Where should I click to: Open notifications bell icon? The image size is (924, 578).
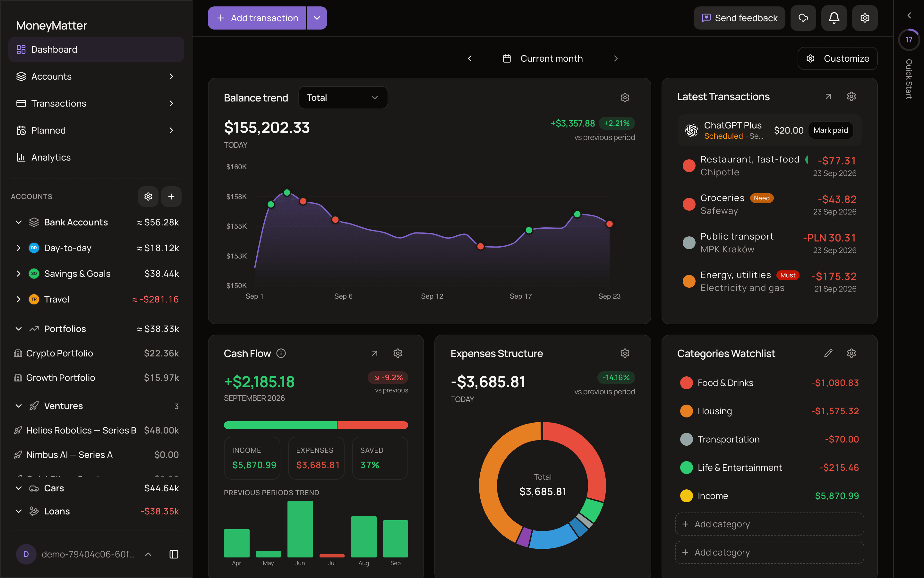(x=834, y=18)
